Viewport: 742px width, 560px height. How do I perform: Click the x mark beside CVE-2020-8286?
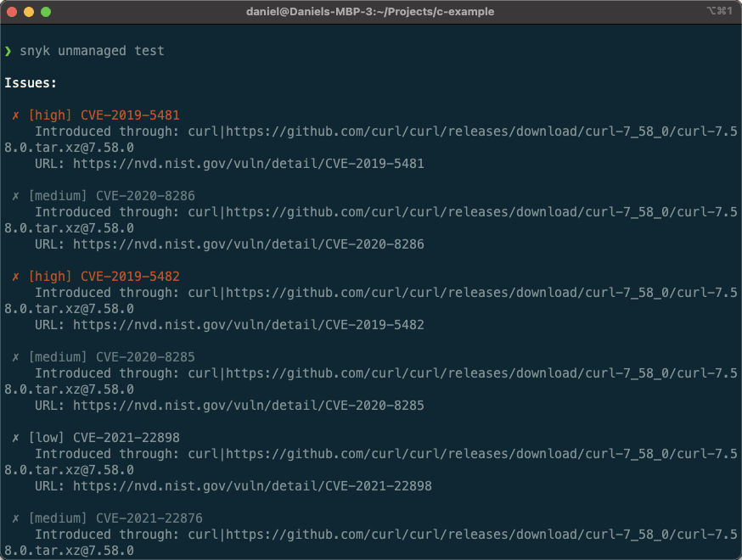tap(15, 196)
